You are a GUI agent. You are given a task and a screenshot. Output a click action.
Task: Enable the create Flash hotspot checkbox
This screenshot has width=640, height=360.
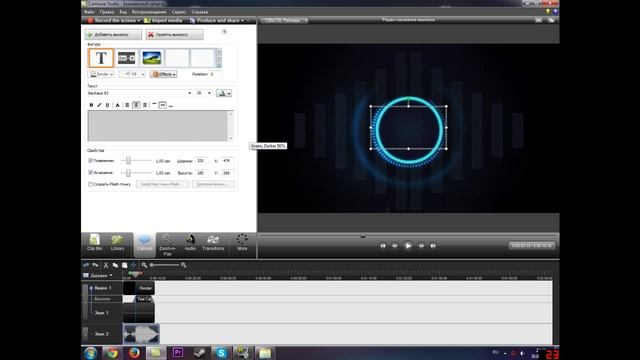(91, 184)
